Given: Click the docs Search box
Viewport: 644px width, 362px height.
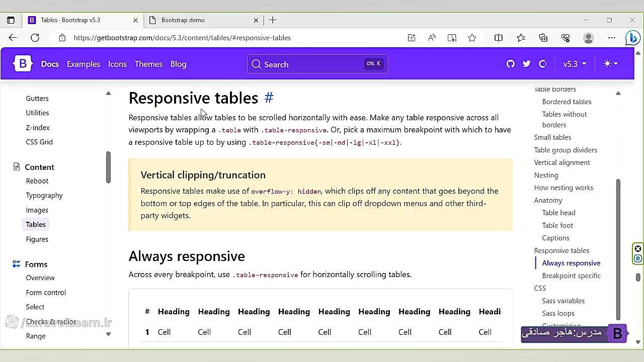Looking at the screenshot, I should pyautogui.click(x=317, y=64).
